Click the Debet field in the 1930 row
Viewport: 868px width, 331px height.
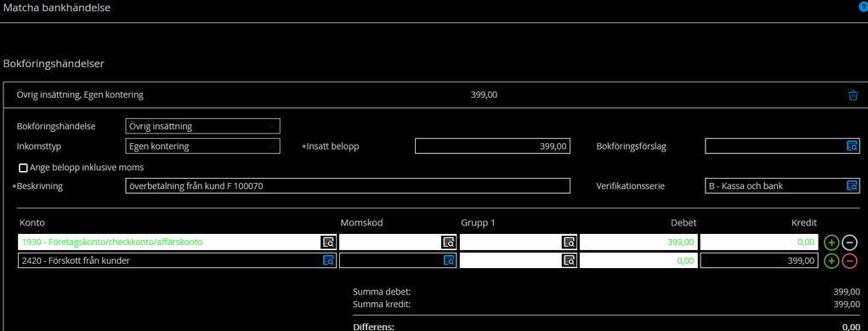(x=638, y=242)
